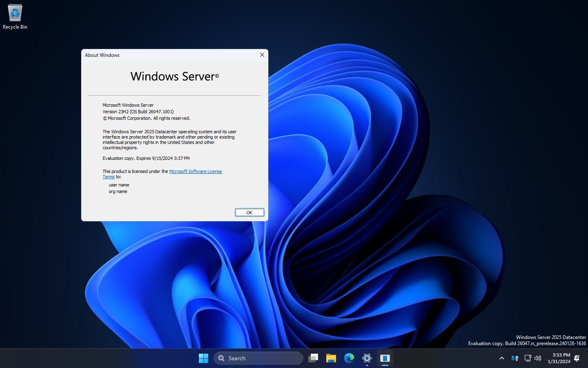Click the 'Microsoft Windows Server' text line
588x368 pixels.
click(x=128, y=105)
